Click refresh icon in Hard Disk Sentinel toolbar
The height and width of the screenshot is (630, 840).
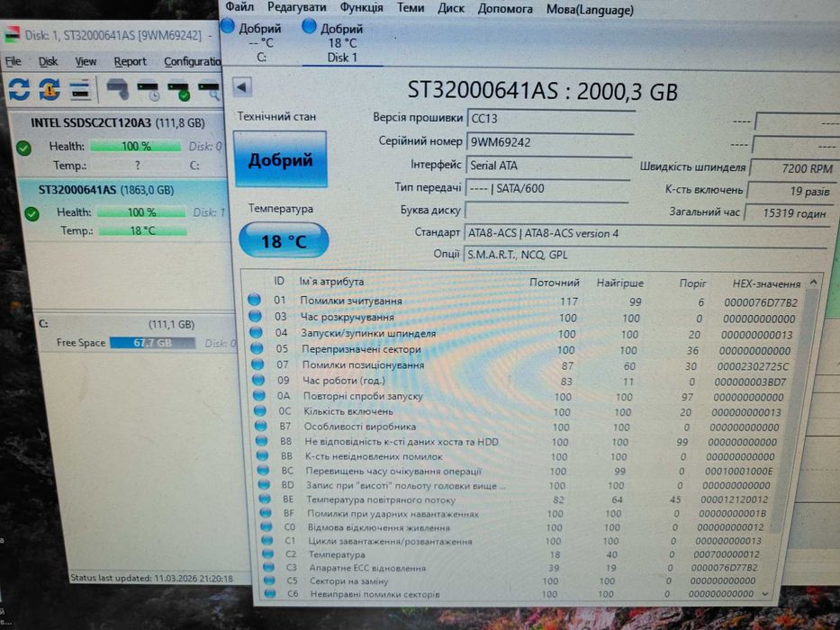(19, 89)
